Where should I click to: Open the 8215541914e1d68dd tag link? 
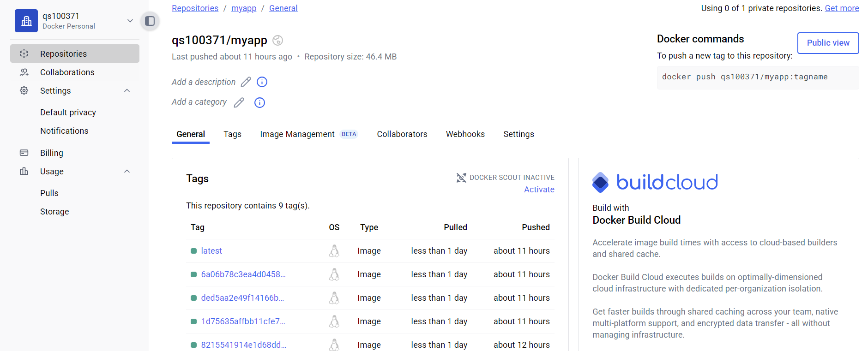pos(244,345)
